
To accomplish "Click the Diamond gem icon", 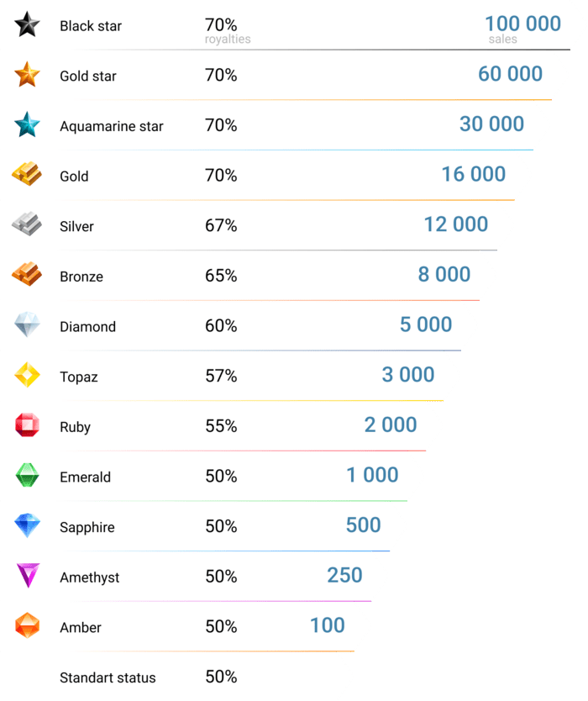I will 27,325.
